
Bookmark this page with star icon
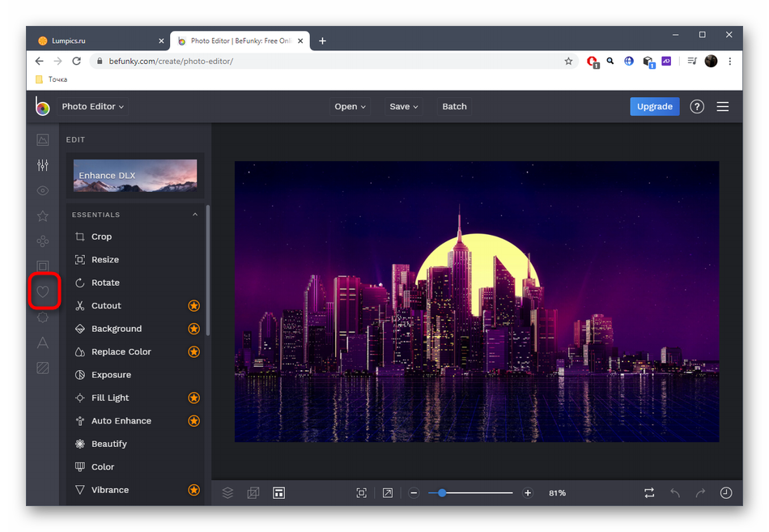568,61
